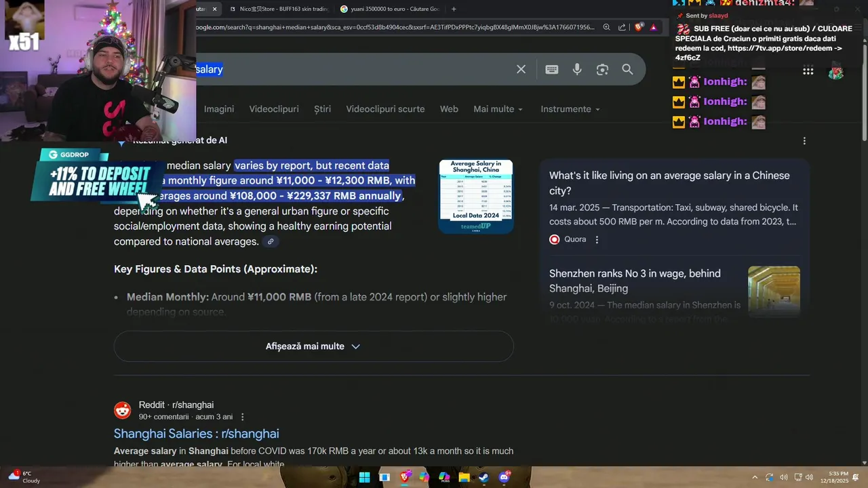The height and width of the screenshot is (488, 868).
Task: Open Brave browser from the taskbar
Action: [405, 477]
